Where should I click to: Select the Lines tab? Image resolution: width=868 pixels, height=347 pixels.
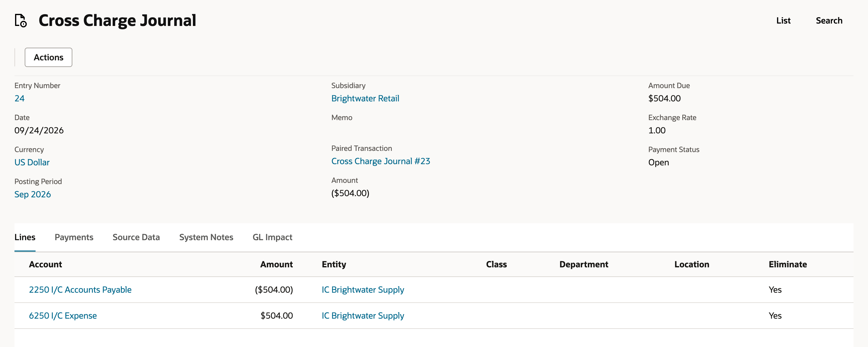(25, 237)
